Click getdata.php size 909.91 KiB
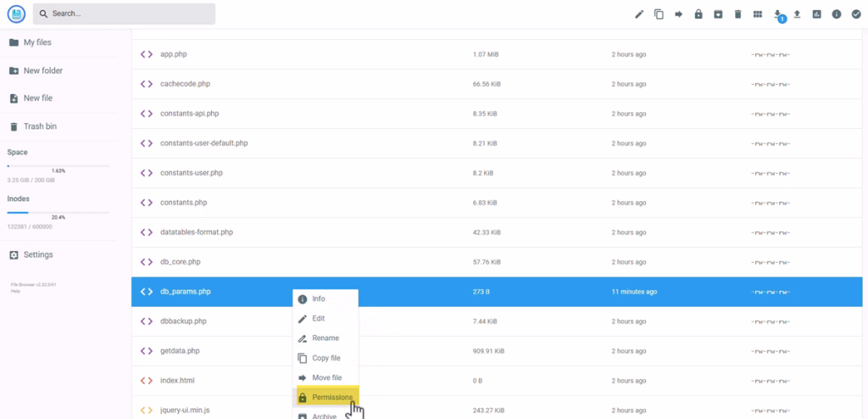 pos(488,351)
